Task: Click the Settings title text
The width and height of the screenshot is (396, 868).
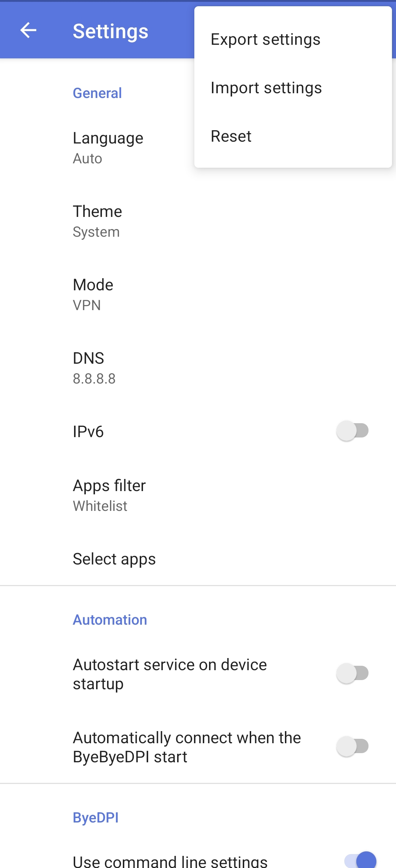Action: click(110, 31)
